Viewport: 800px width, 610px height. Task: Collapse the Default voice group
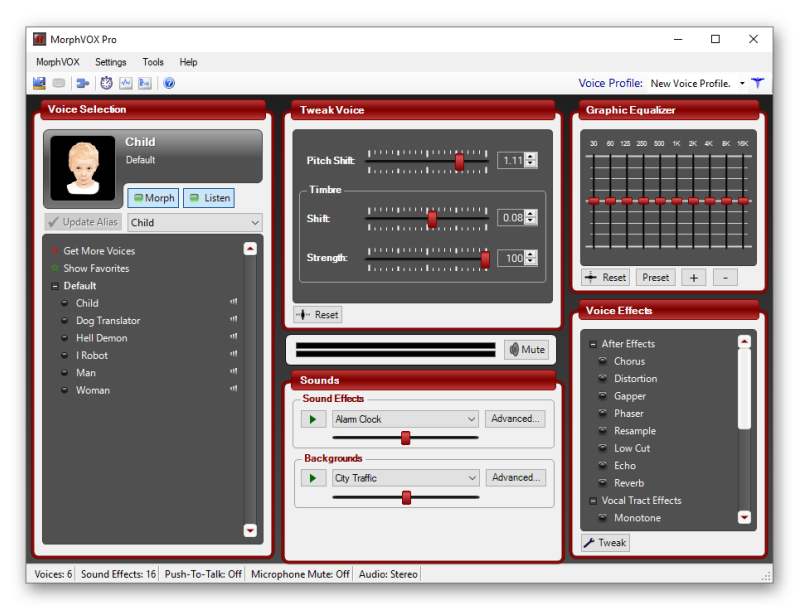coord(55,286)
